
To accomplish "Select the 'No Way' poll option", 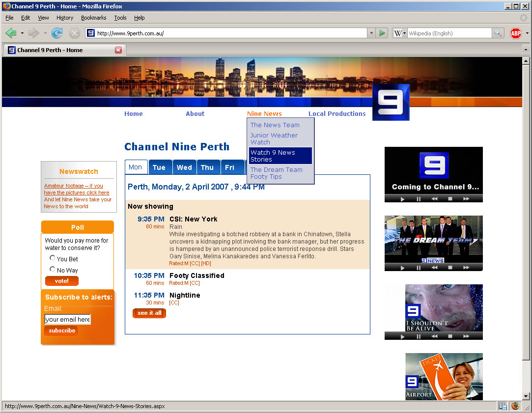I will pyautogui.click(x=53, y=269).
